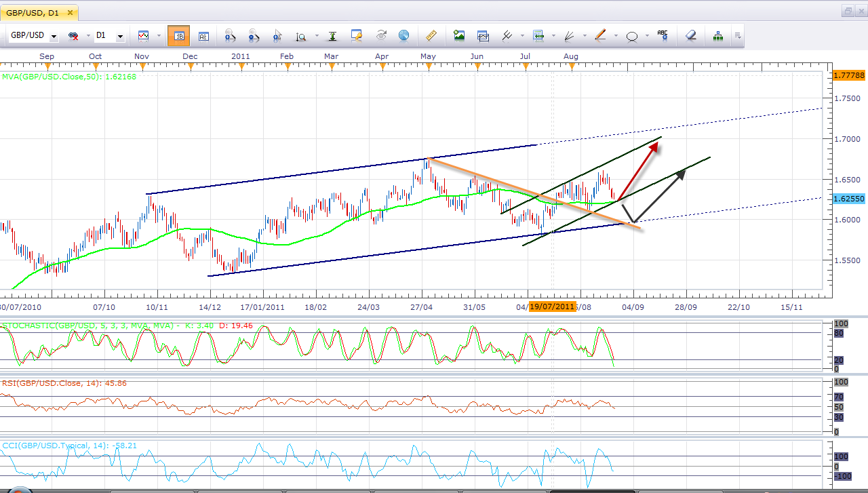Viewport: 868px width, 493px height.
Task: Click the blue radar globe icon
Action: 403,36
